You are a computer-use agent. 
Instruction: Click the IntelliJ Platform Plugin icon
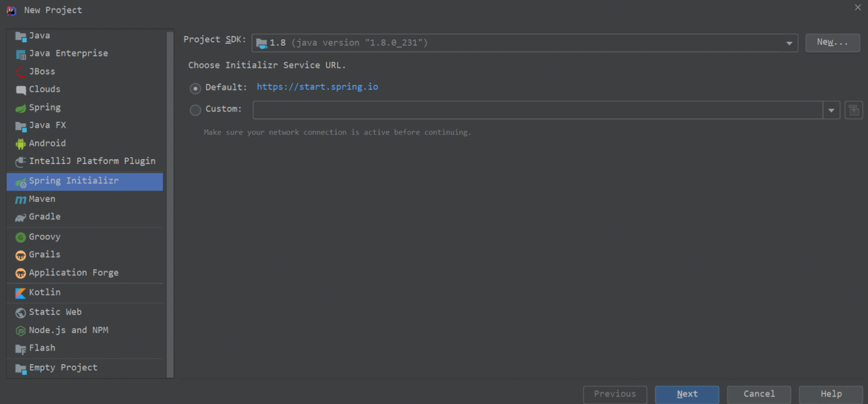[20, 162]
